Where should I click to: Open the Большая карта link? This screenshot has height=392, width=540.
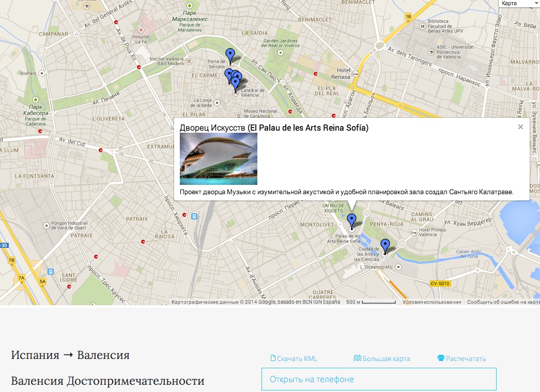[x=382, y=358]
